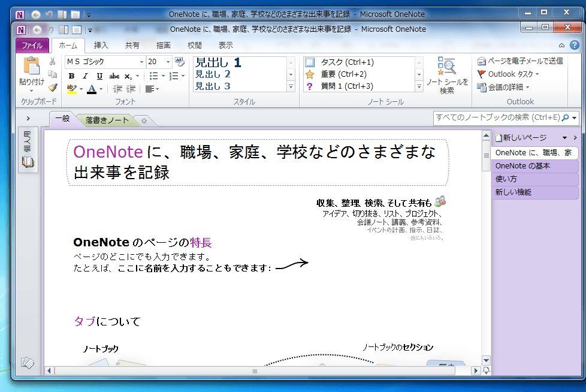Apply the 見出し 3 style

213,86
